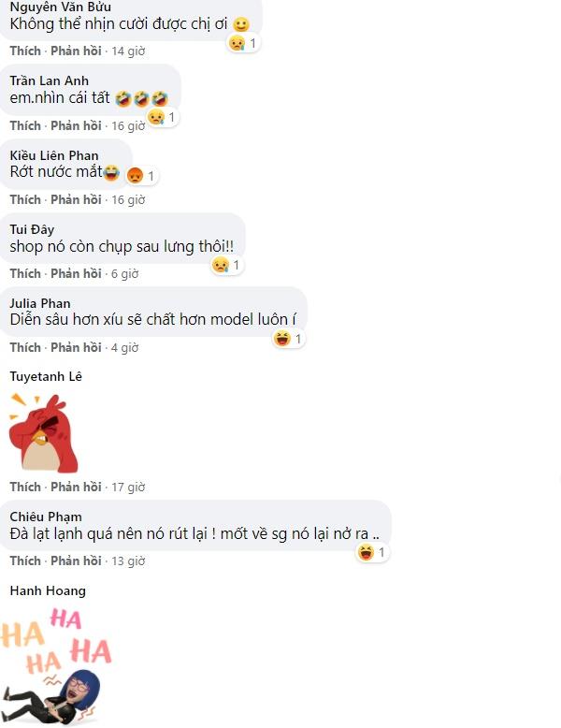Viewport: 561px width, 728px height.
Task: Open the HA HA laughing sticker
Action: [x=56, y=666]
